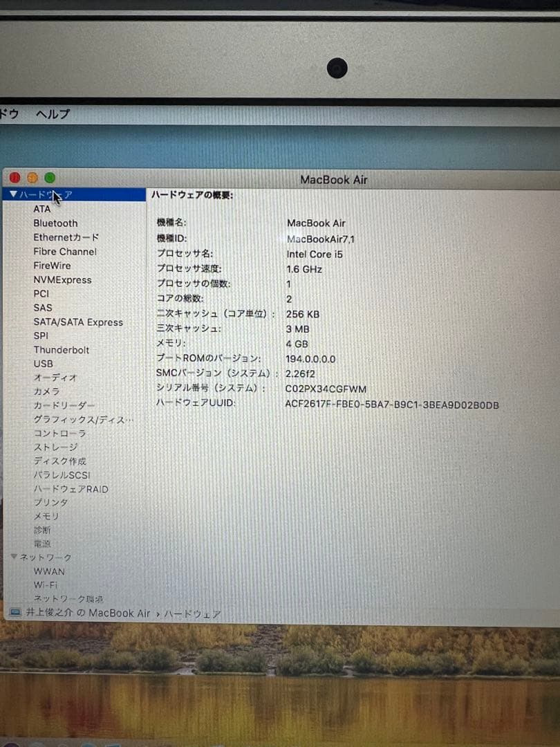Select コントローラ in the sidebar

tap(59, 433)
